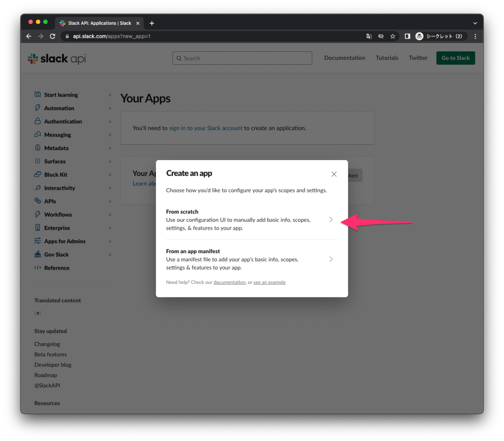Open the @SlackAPI link
This screenshot has height=441, width=504.
click(x=47, y=386)
